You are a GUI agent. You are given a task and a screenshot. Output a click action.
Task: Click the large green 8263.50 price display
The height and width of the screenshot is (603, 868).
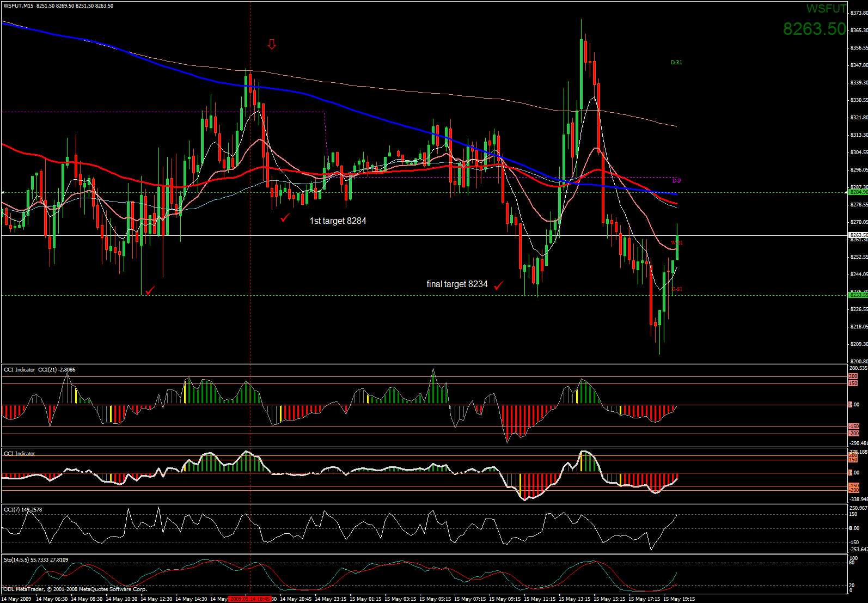point(815,28)
